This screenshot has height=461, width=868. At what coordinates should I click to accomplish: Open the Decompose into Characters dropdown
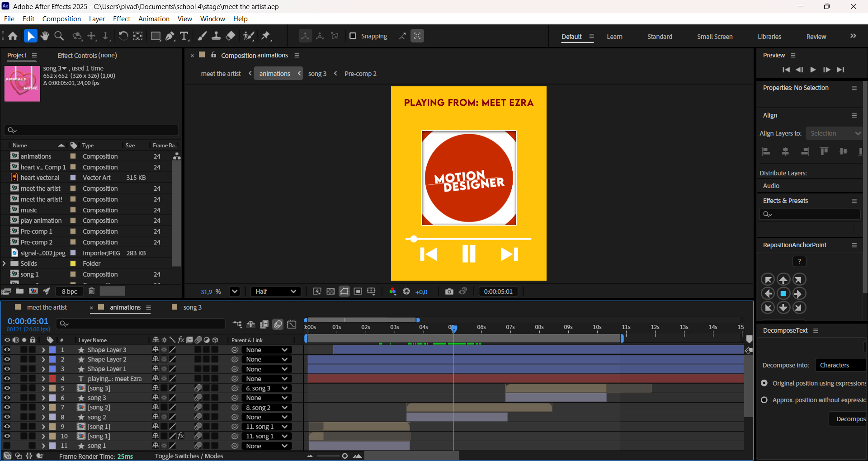(x=840, y=365)
